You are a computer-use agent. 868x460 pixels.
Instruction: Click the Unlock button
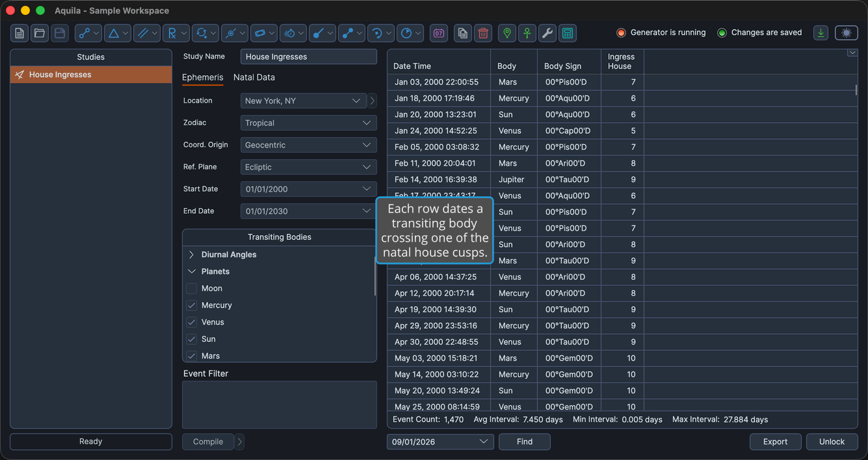click(x=832, y=442)
